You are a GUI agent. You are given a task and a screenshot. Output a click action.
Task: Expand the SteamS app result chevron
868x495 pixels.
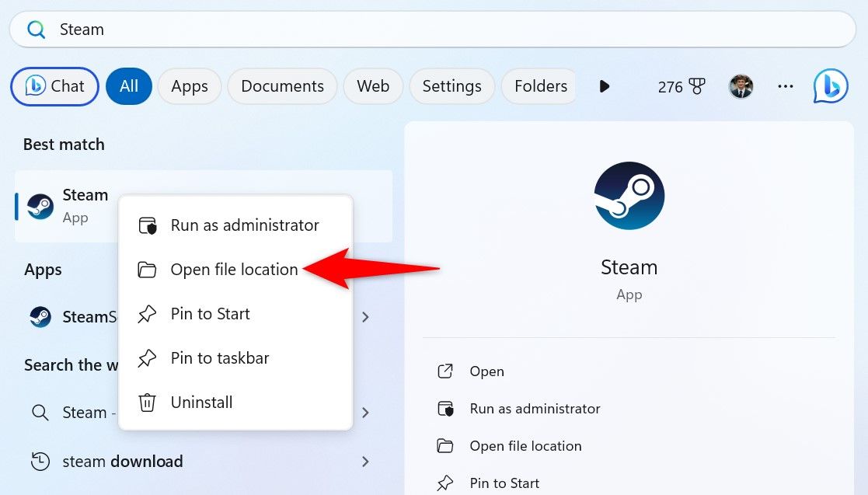(364, 317)
